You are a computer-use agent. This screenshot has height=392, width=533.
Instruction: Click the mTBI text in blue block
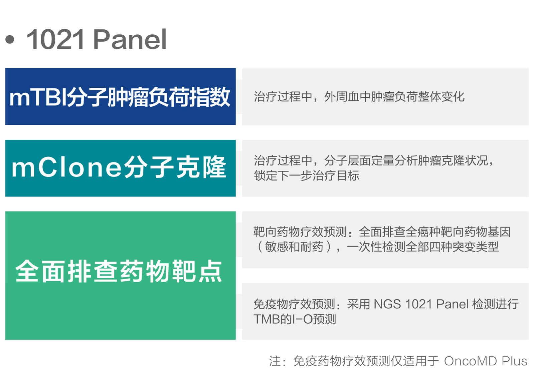[38, 97]
